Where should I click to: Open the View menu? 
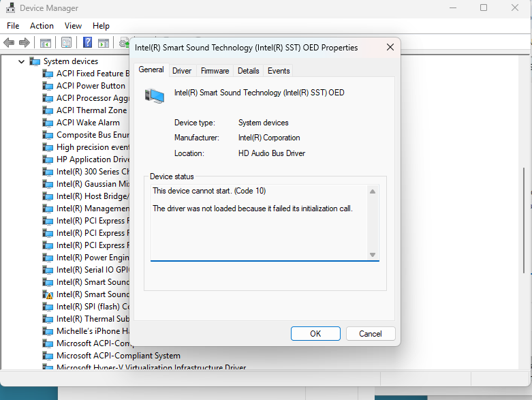73,26
